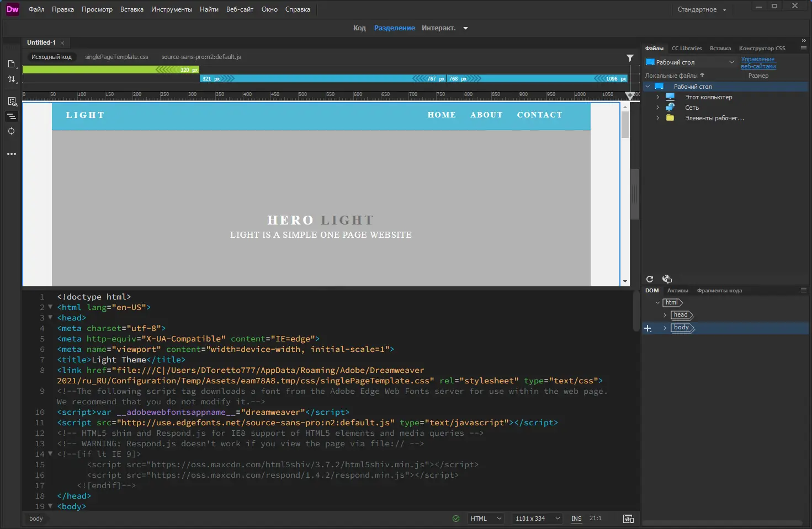Screen dimensions: 812x529
Task: Open the Вставка menu
Action: click(x=131, y=9)
